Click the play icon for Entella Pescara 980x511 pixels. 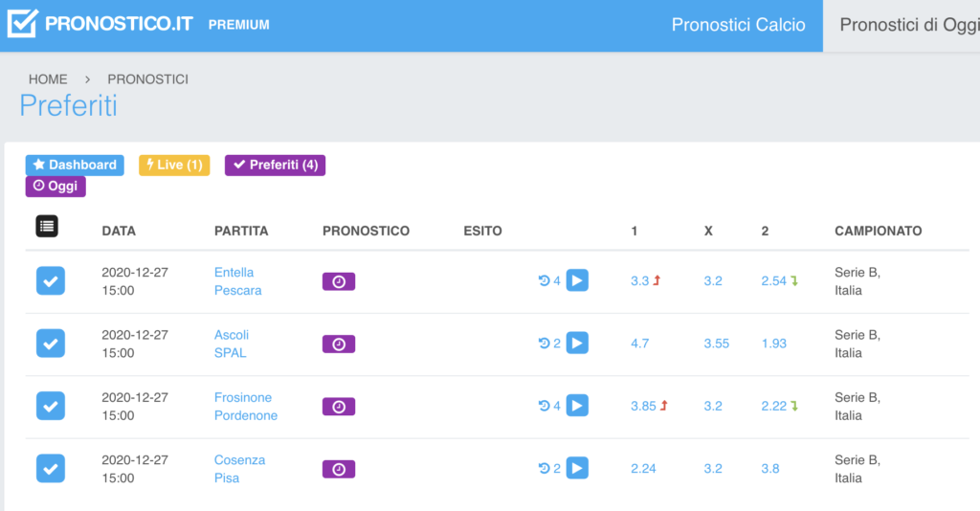(577, 280)
